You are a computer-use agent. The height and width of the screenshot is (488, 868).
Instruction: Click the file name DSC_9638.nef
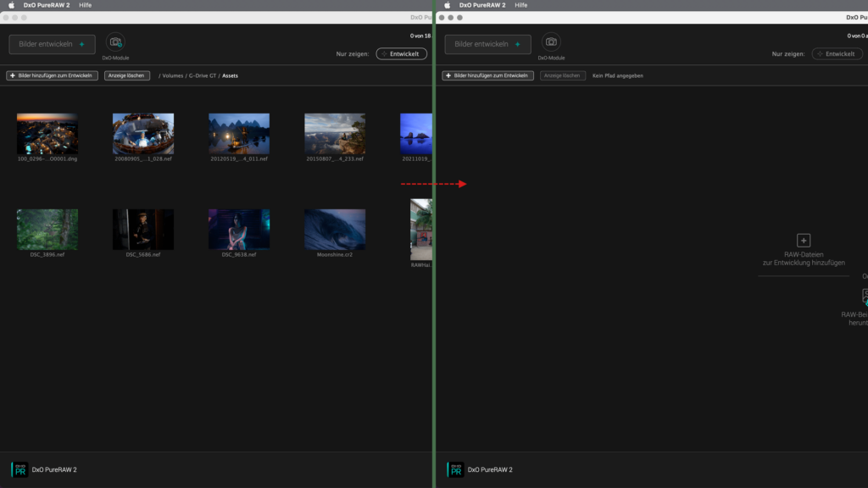[x=238, y=254]
